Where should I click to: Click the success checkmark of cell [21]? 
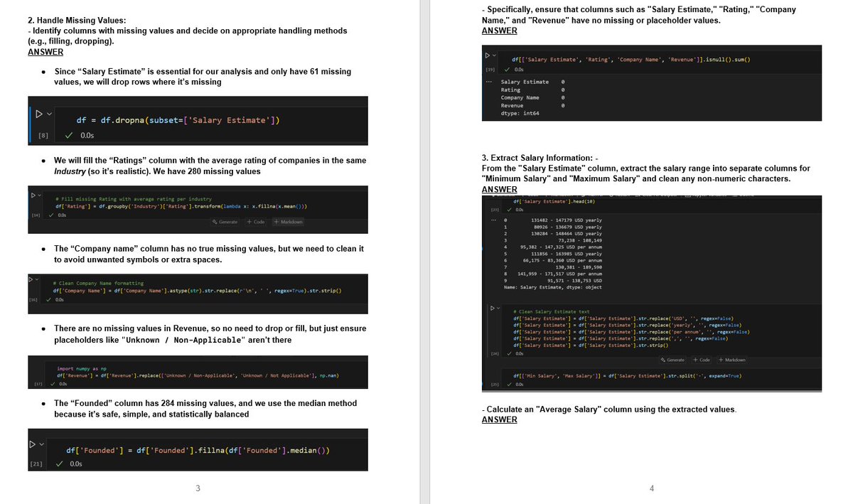point(60,464)
